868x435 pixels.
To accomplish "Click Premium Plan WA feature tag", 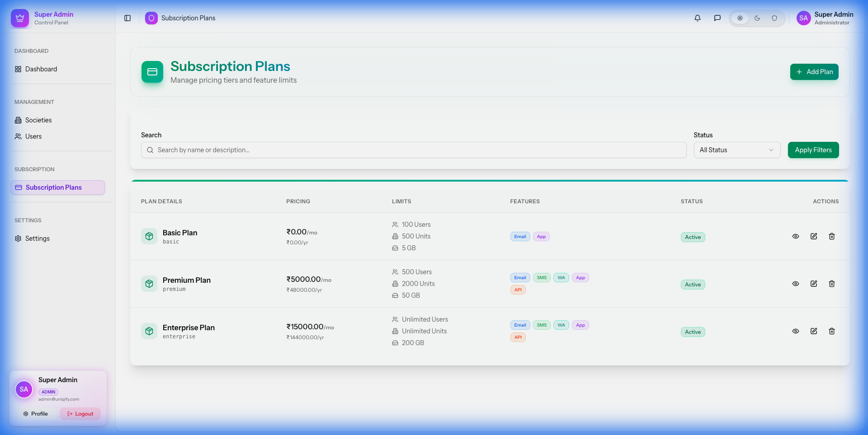I will tap(561, 278).
